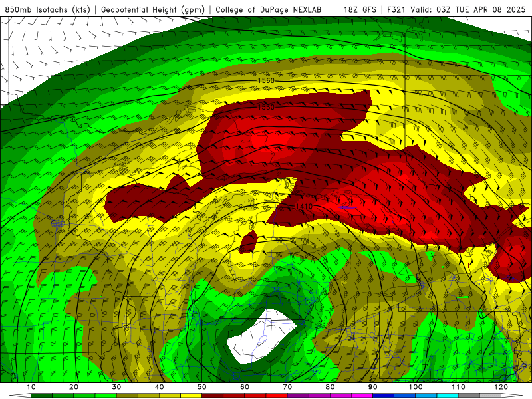
Task: Click the 80 label on the color scale
Action: coord(330,387)
